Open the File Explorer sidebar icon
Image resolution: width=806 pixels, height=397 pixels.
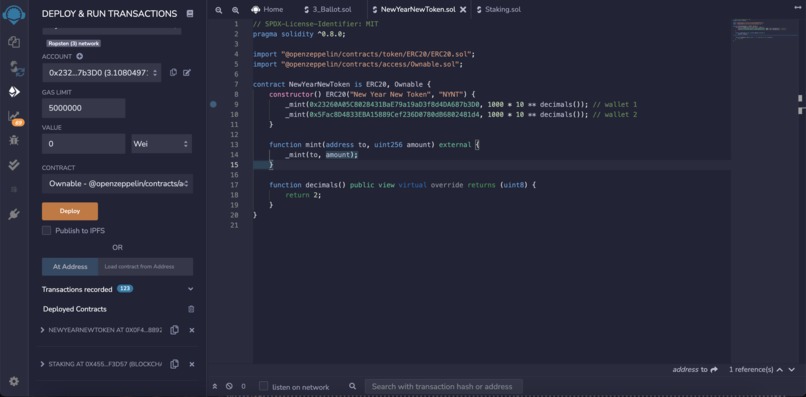(14, 42)
